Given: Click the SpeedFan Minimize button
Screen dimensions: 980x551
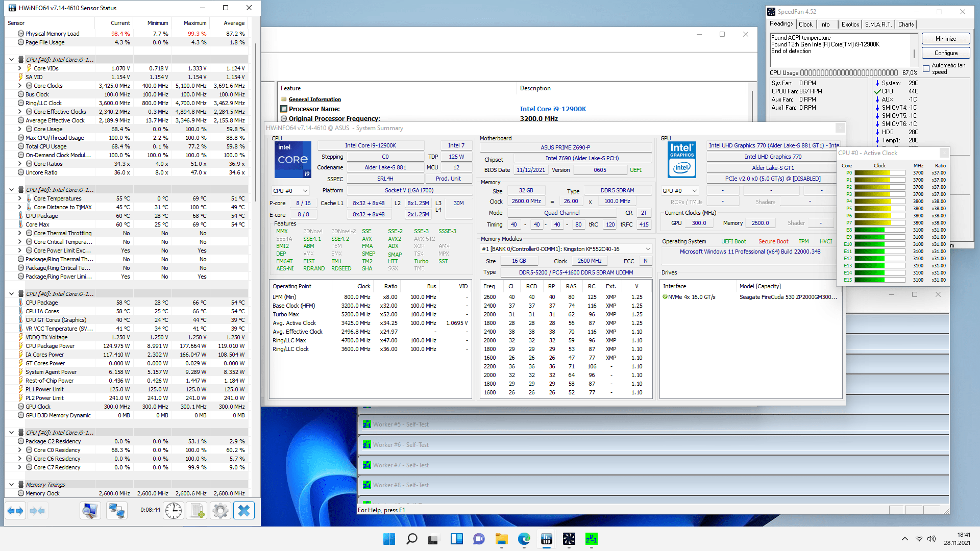Looking at the screenshot, I should [x=946, y=39].
